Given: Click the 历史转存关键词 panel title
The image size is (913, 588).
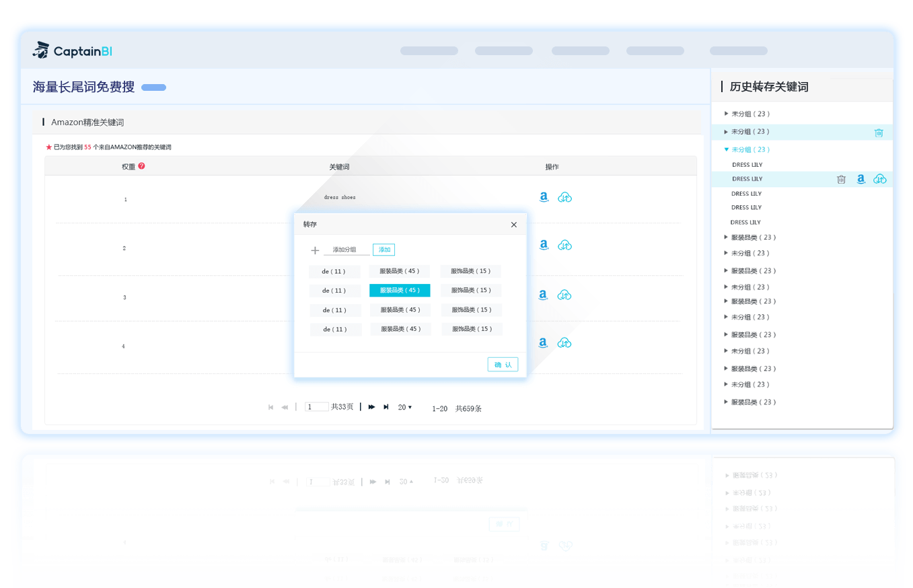Looking at the screenshot, I should point(769,87).
